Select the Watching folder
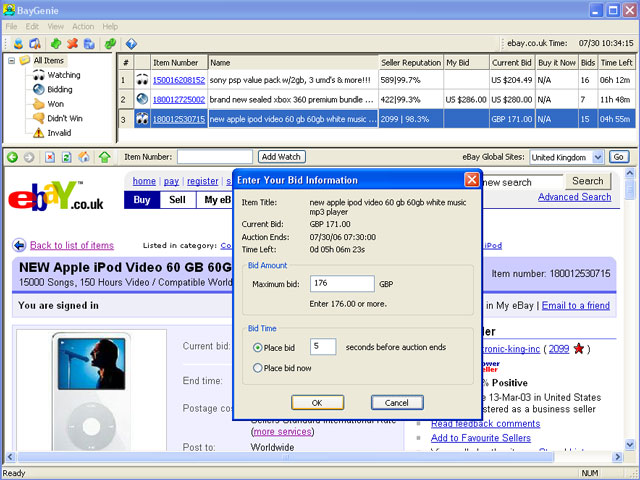640x480 pixels. click(64, 75)
